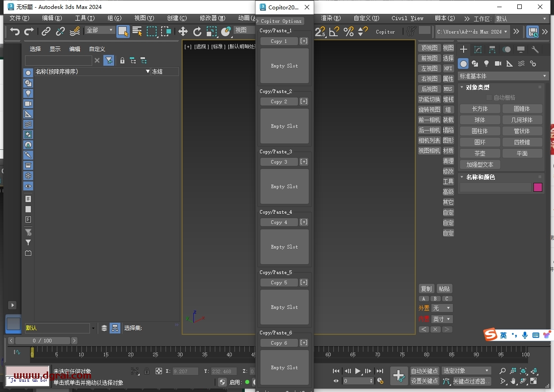Open the Motion tab in command panel

point(507,50)
